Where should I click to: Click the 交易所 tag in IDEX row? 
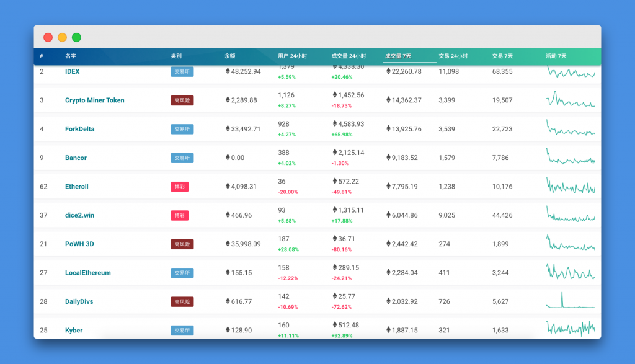point(182,72)
